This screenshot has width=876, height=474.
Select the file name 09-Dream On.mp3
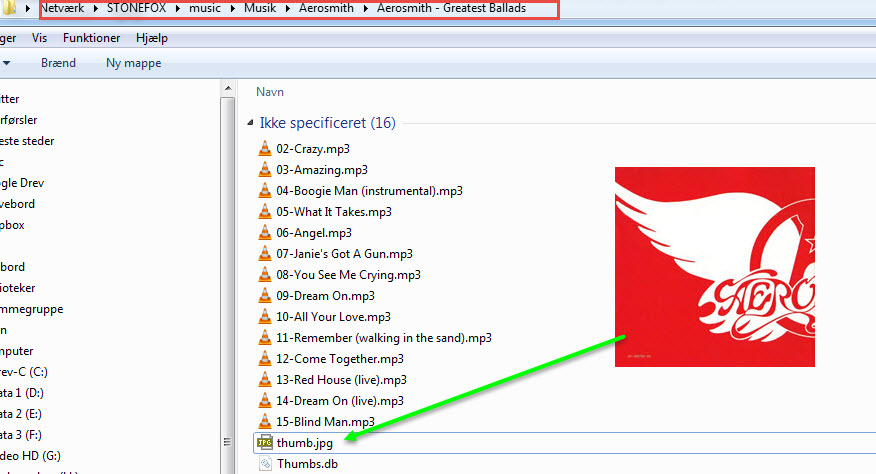coord(325,296)
